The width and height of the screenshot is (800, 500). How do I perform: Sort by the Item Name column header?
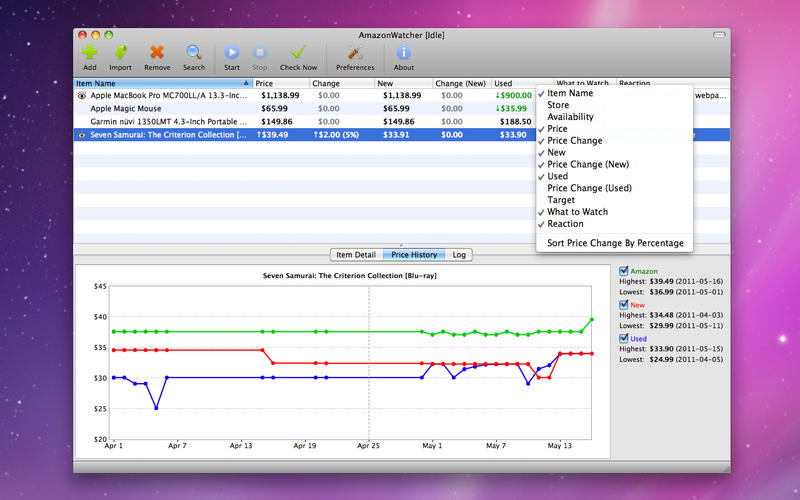pos(163,83)
